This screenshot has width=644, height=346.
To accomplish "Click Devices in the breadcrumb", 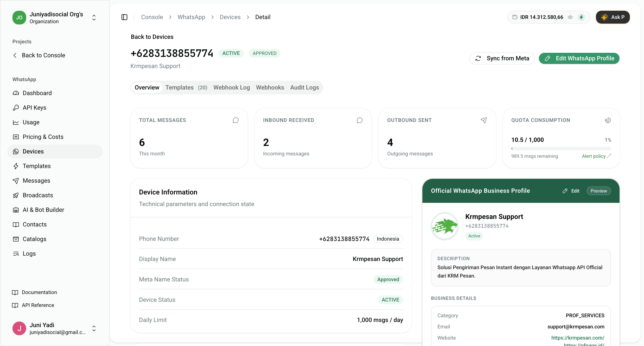I will click(x=230, y=17).
